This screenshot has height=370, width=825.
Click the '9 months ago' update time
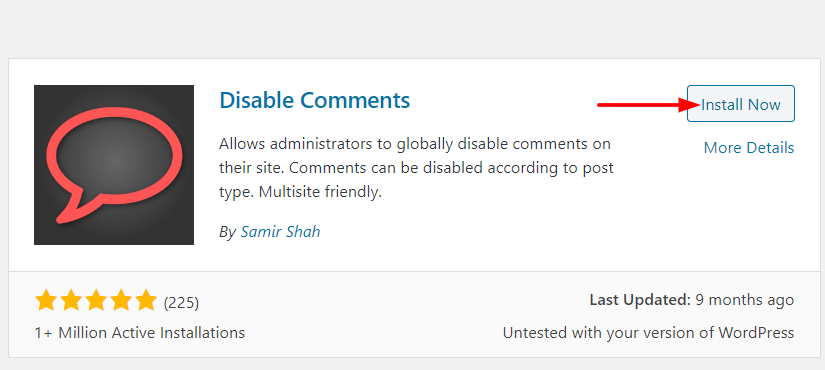[744, 300]
